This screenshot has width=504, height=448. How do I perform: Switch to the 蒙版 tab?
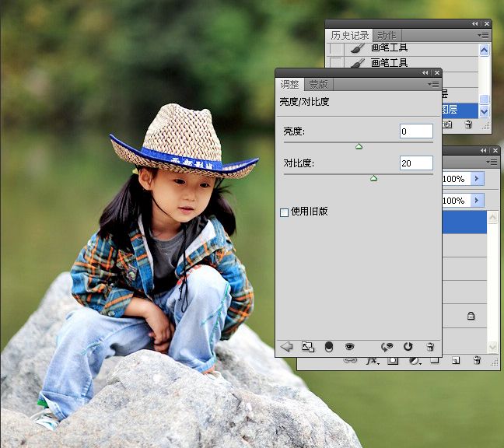coord(319,85)
